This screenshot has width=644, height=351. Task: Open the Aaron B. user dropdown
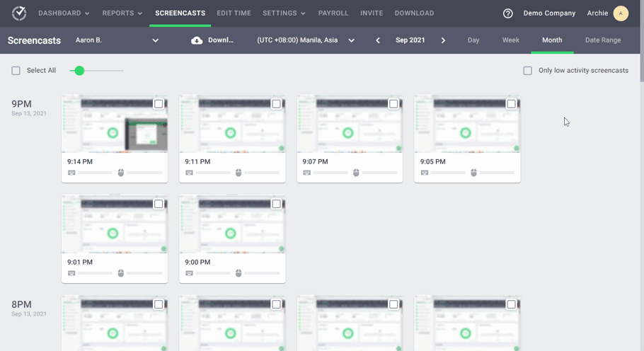(117, 40)
